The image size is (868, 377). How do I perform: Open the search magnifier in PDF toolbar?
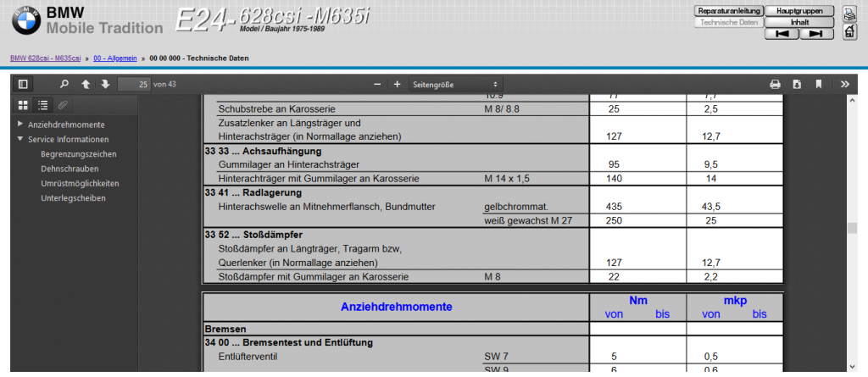tap(64, 84)
